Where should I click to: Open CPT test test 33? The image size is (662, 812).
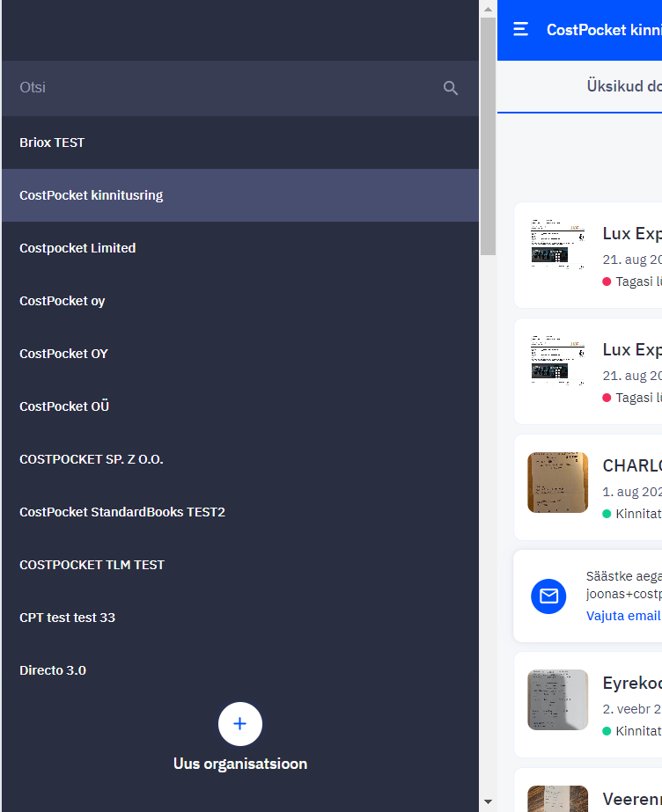[x=240, y=618]
